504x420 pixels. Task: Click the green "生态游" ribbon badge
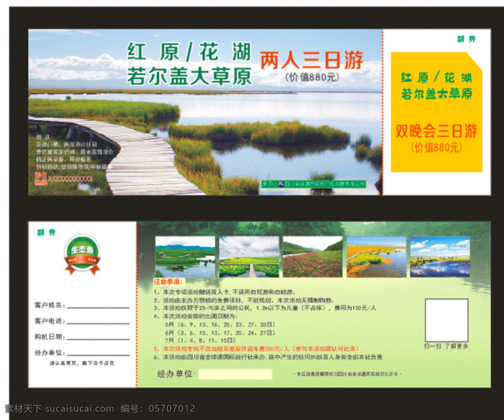[83, 255]
